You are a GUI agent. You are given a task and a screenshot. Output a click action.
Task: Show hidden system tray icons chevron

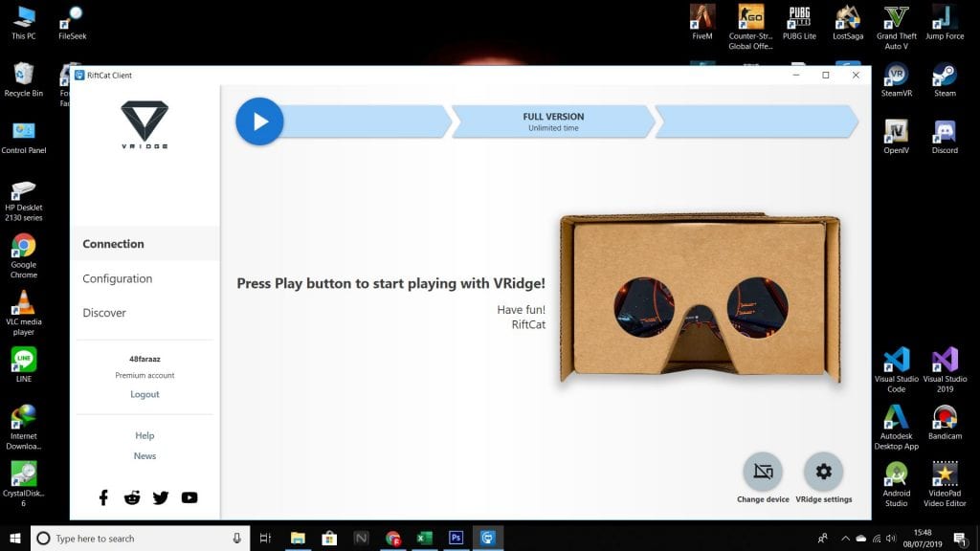coord(845,538)
